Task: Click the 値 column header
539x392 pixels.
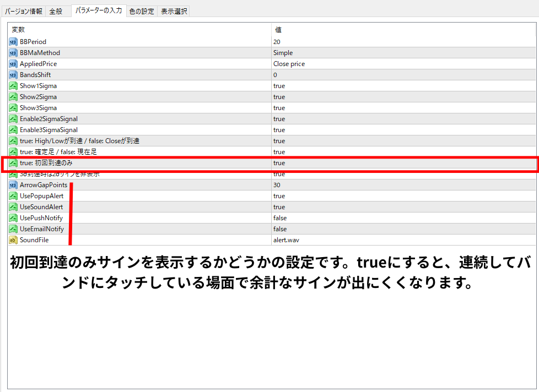Action: [278, 30]
